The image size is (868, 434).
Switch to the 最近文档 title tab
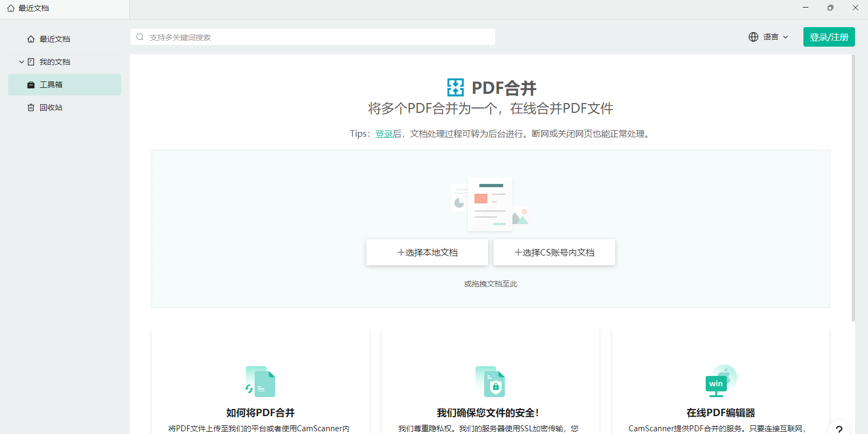point(34,8)
